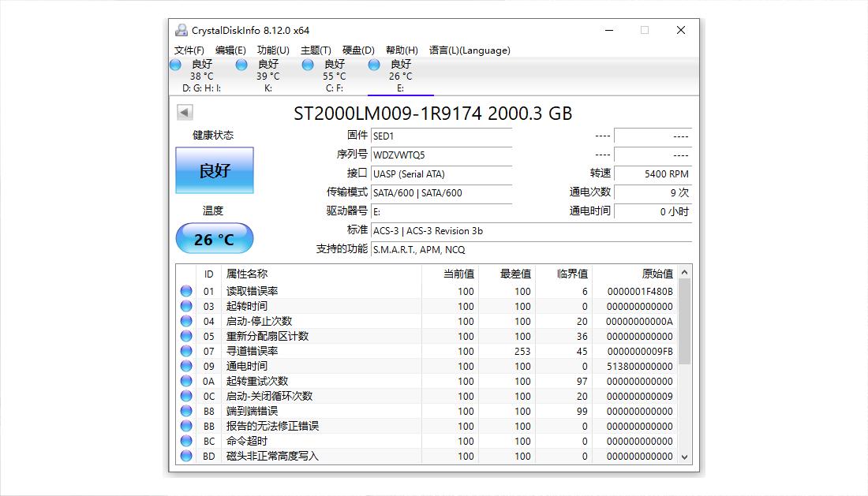Click blue health dot beside 读取错误率
The height and width of the screenshot is (496, 868).
(186, 291)
